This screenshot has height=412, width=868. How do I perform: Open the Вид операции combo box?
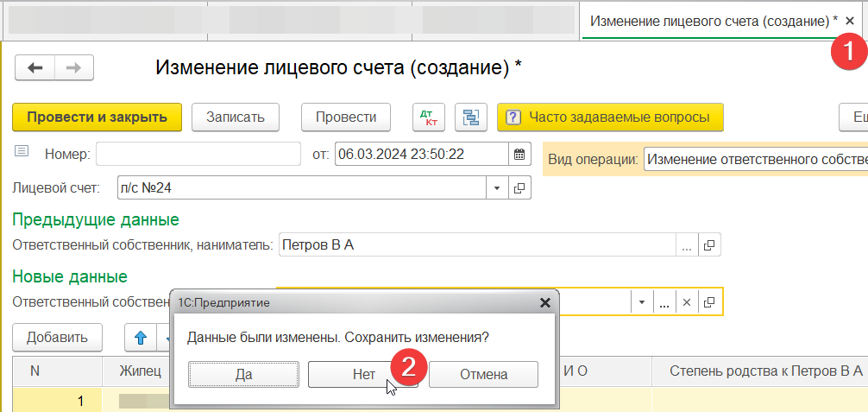point(756,160)
